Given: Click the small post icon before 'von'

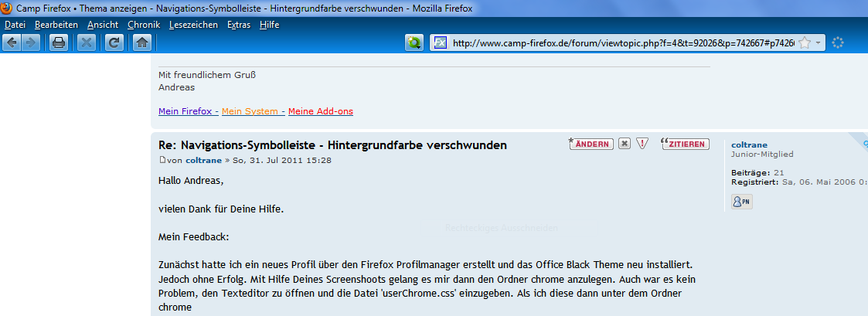Looking at the screenshot, I should 162,161.
